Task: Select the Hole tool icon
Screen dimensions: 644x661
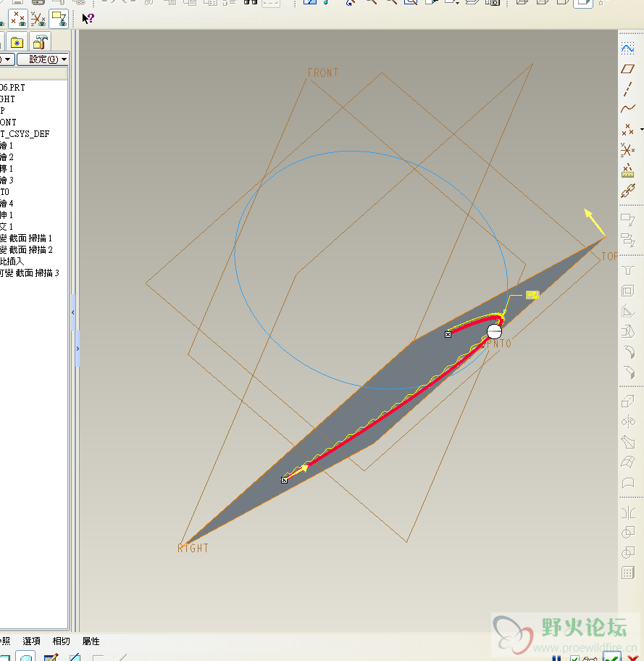Action: pos(627,270)
